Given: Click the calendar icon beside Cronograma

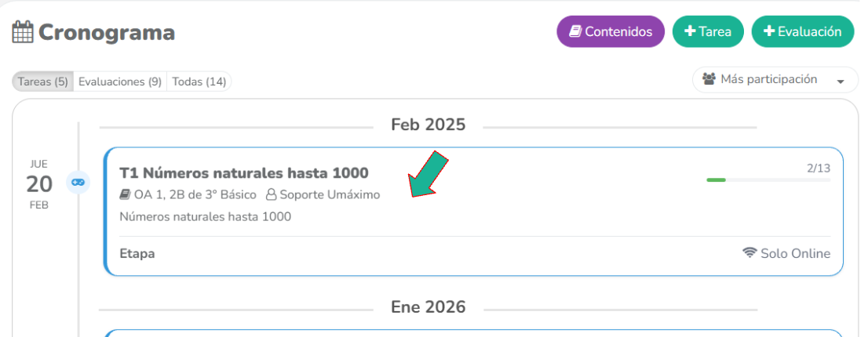Looking at the screenshot, I should pyautogui.click(x=23, y=32).
